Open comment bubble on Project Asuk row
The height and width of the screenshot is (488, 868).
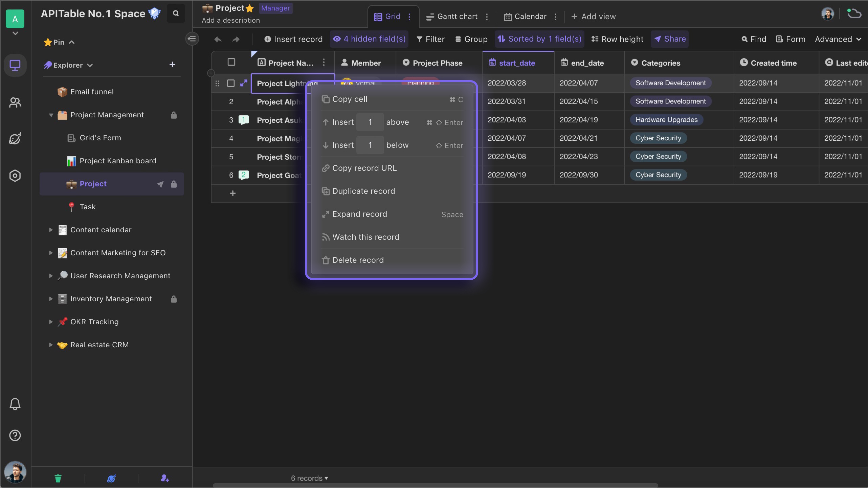[244, 120]
